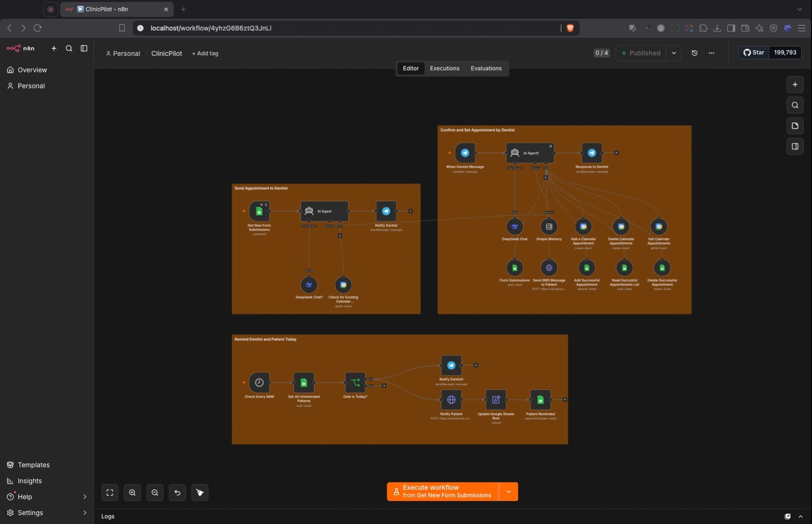Add a new node with plus button

(795, 85)
